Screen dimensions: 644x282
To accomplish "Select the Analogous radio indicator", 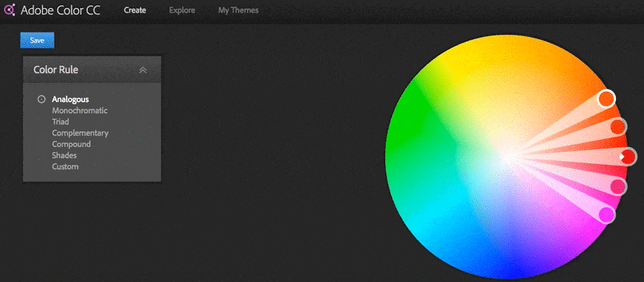I will point(41,99).
